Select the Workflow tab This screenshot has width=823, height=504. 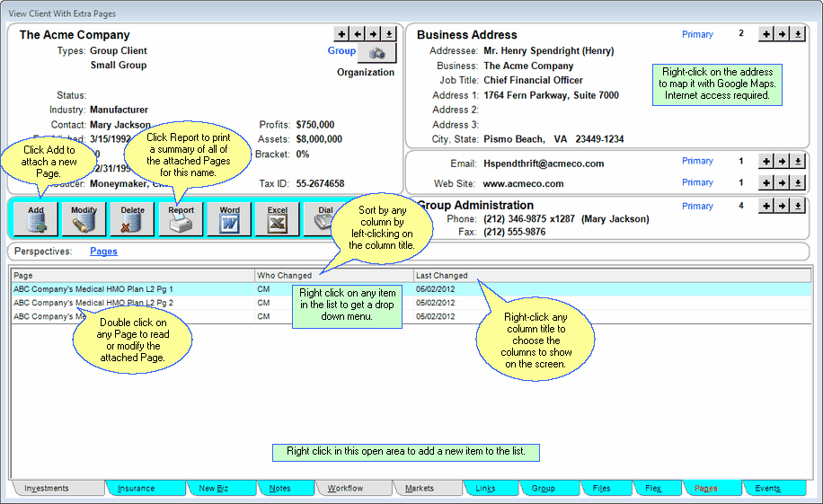(346, 488)
